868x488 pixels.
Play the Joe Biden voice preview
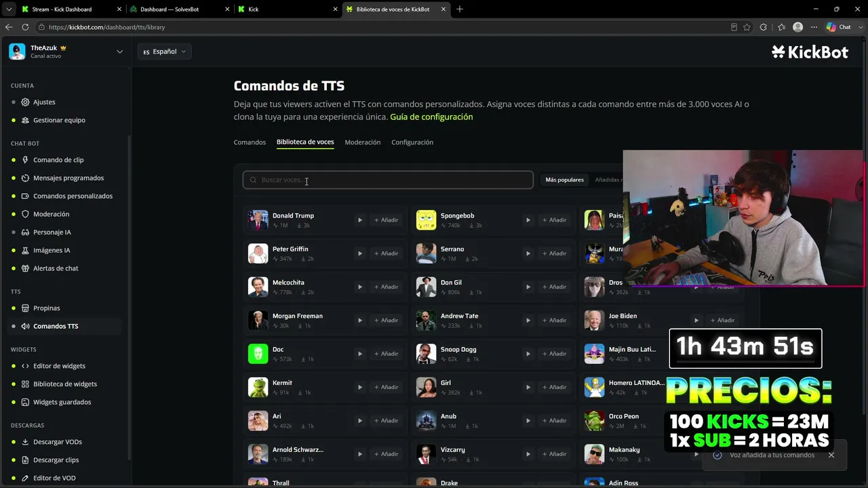(x=696, y=320)
